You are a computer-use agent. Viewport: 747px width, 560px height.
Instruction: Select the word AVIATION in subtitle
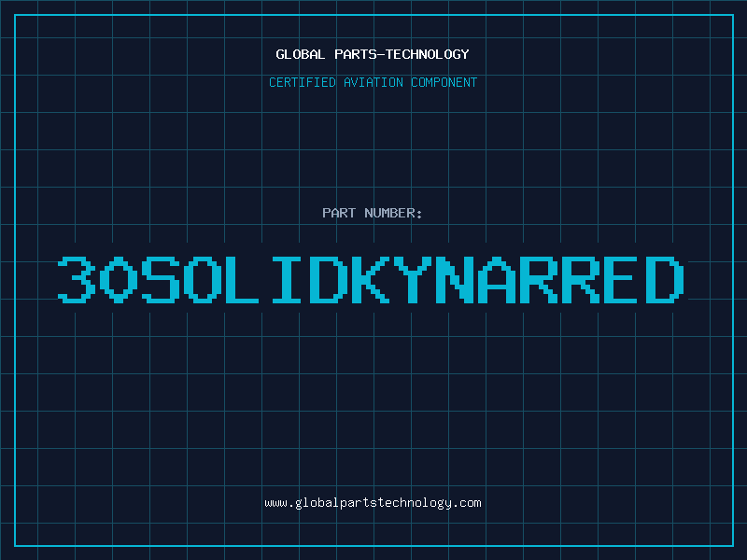(373, 82)
